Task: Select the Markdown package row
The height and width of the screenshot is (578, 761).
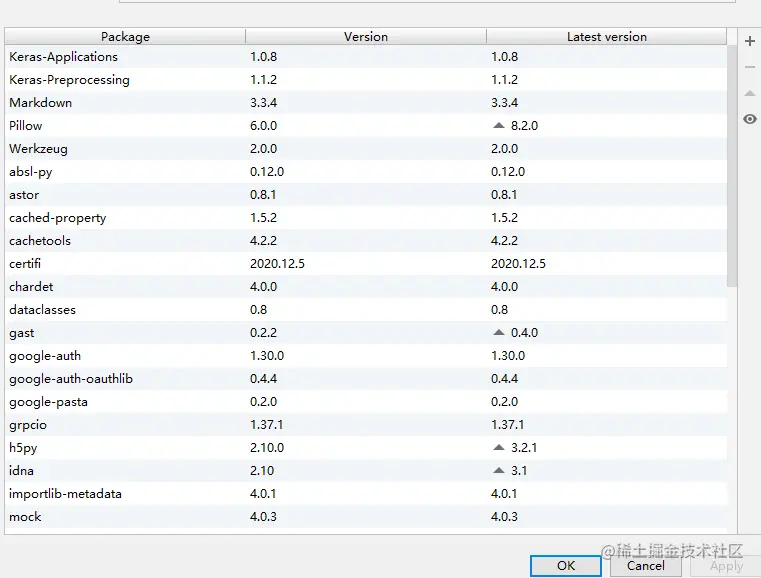Action: 366,102
